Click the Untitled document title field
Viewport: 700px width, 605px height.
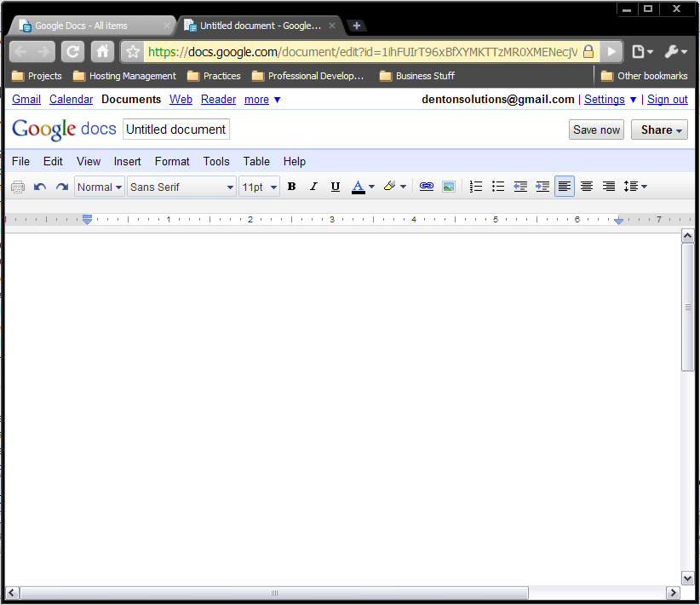(176, 130)
